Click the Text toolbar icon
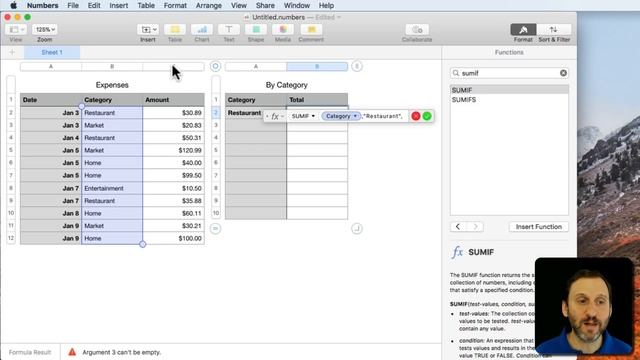 (229, 29)
